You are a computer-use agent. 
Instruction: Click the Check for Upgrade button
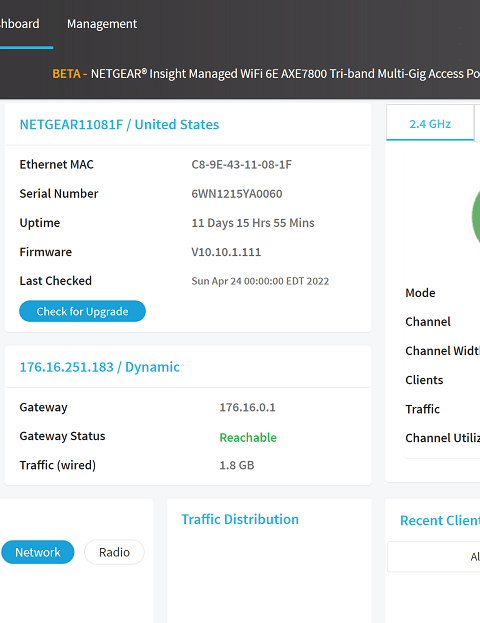pyautogui.click(x=82, y=311)
